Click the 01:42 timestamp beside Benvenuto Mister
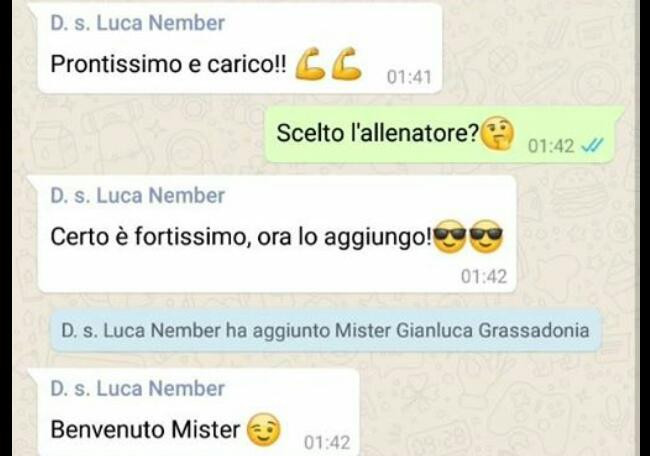 [327, 442]
